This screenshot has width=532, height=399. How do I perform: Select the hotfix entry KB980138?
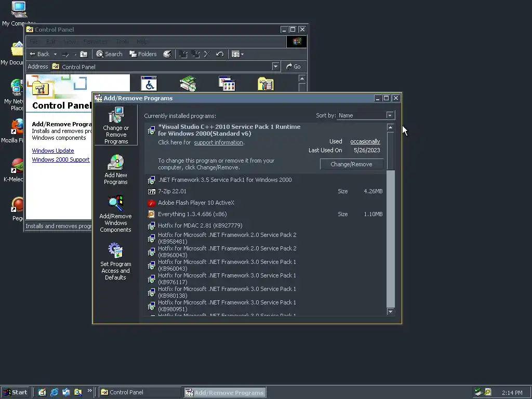pyautogui.click(x=265, y=292)
